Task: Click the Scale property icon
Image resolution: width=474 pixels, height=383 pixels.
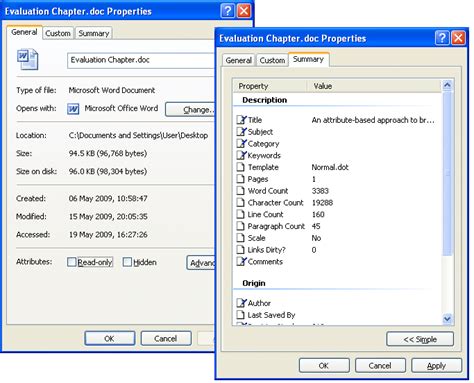Action: tap(240, 238)
